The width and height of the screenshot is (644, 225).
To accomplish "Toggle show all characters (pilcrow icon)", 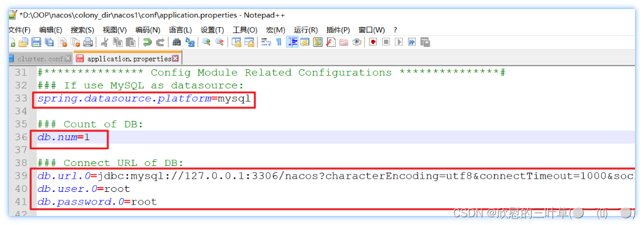I will [x=279, y=42].
